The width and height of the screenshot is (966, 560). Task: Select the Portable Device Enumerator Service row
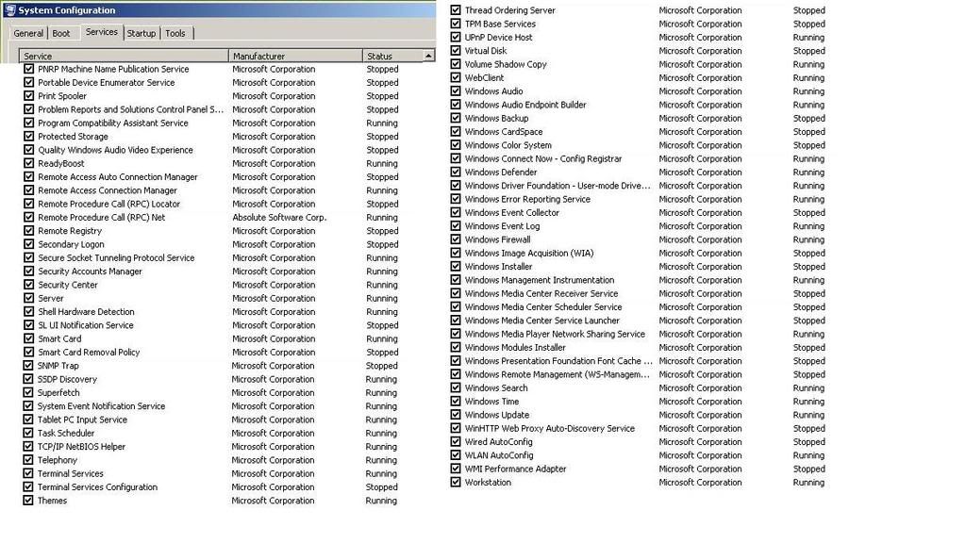pos(210,82)
